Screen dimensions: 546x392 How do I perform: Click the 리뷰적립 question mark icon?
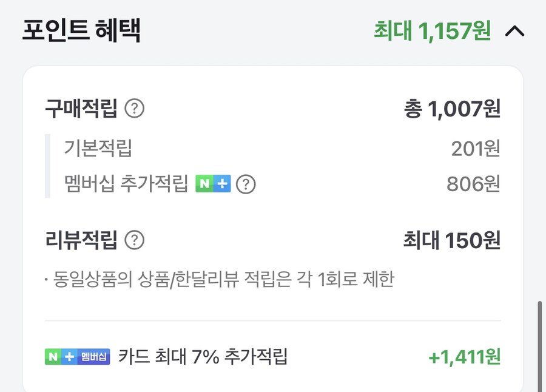click(x=135, y=241)
